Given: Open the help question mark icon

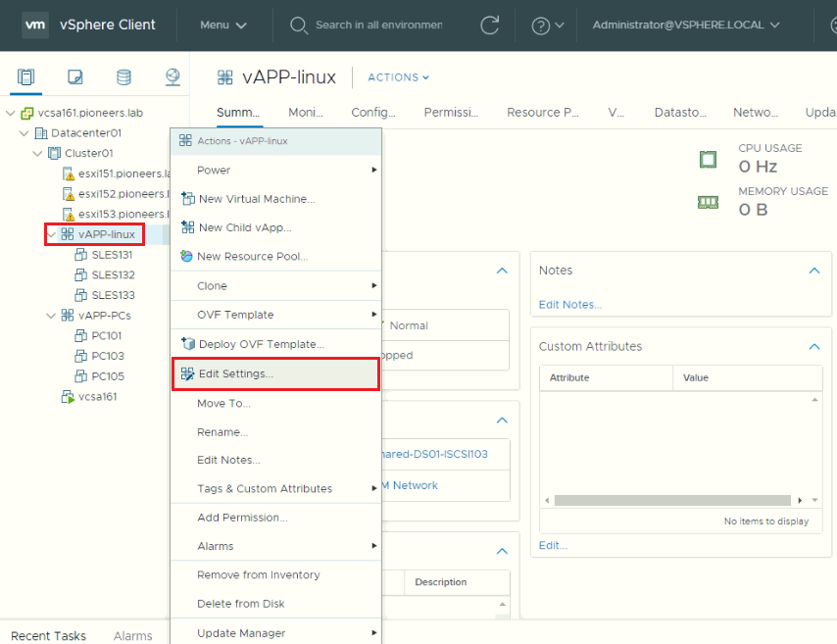Looking at the screenshot, I should (x=541, y=25).
